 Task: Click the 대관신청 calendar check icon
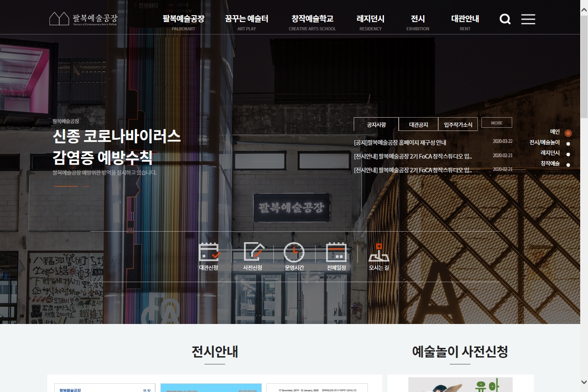point(209,252)
